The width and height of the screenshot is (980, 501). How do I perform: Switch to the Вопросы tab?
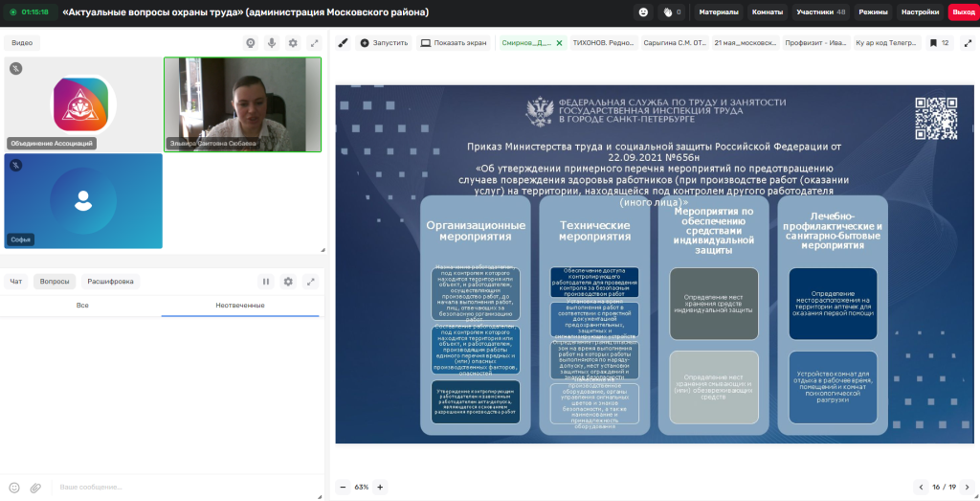click(x=55, y=282)
